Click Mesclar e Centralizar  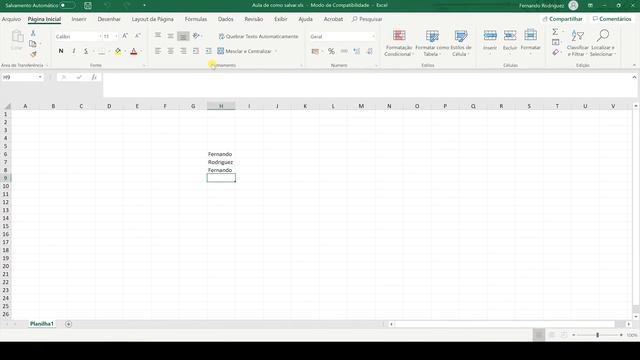click(244, 51)
